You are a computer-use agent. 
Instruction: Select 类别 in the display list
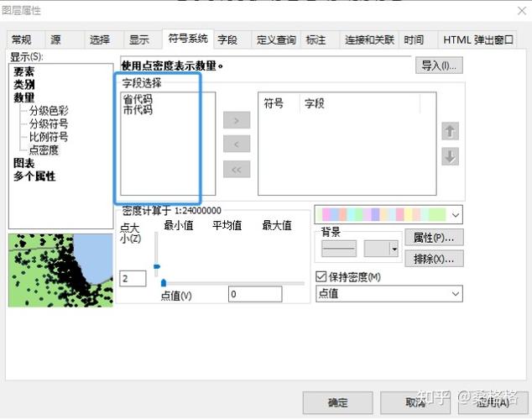pyautogui.click(x=23, y=85)
